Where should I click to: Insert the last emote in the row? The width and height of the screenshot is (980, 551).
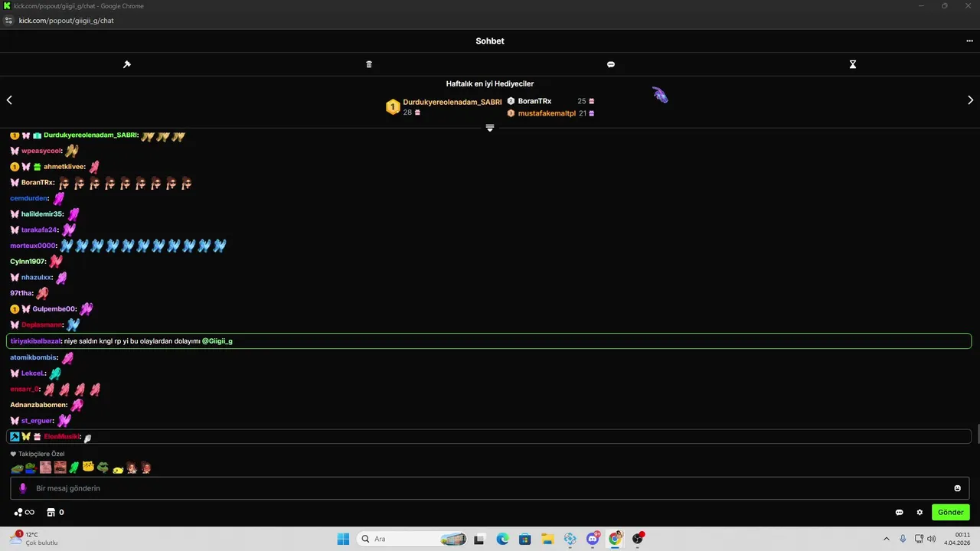pyautogui.click(x=146, y=467)
